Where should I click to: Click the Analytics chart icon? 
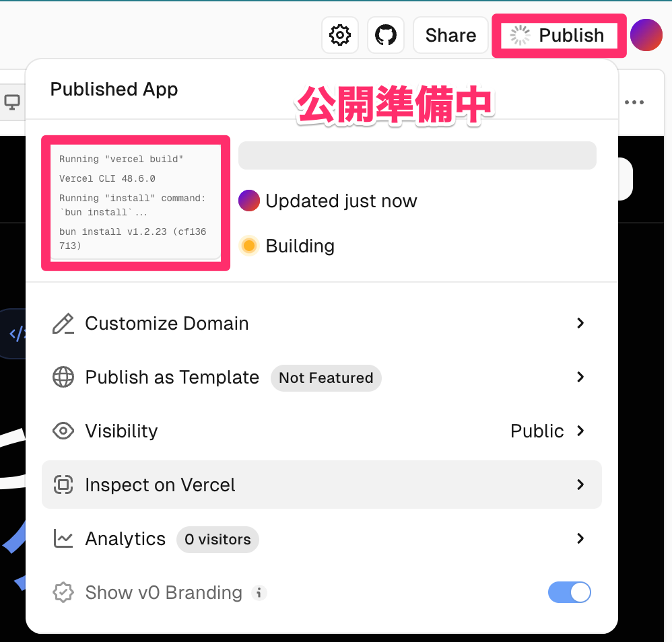[x=63, y=539]
